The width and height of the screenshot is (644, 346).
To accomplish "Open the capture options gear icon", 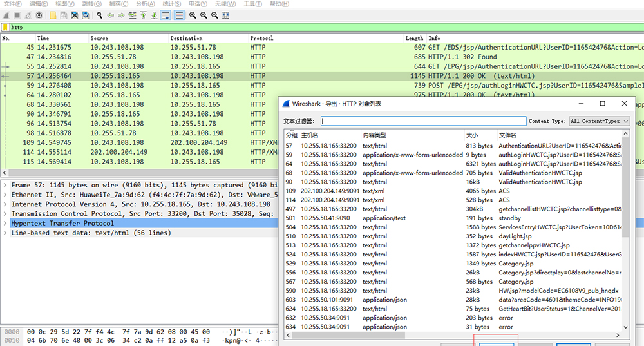I will [39, 15].
